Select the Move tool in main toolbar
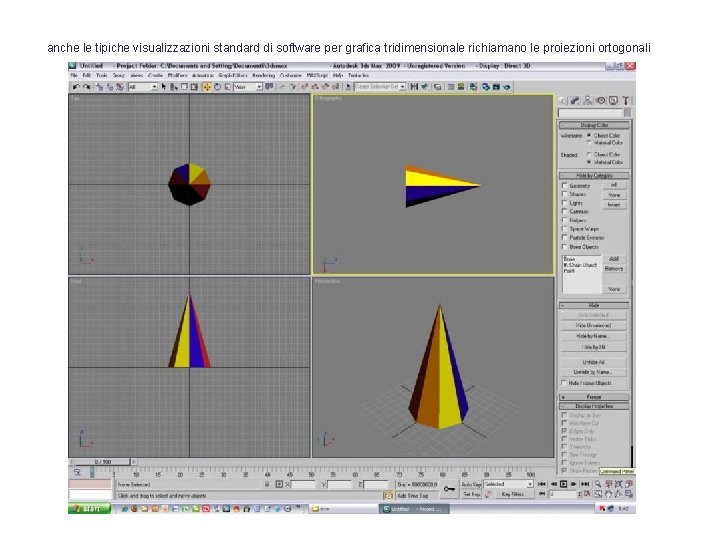 [206, 87]
